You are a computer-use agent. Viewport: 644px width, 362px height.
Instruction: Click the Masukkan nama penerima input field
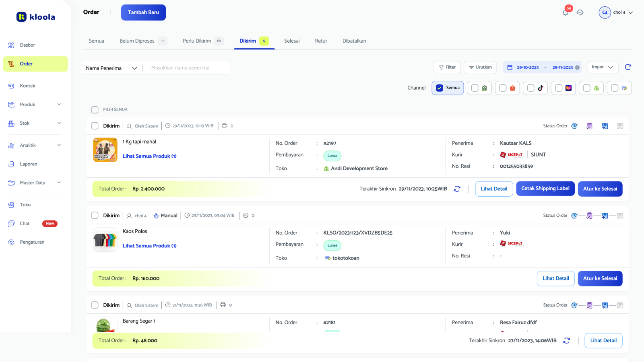coord(186,68)
